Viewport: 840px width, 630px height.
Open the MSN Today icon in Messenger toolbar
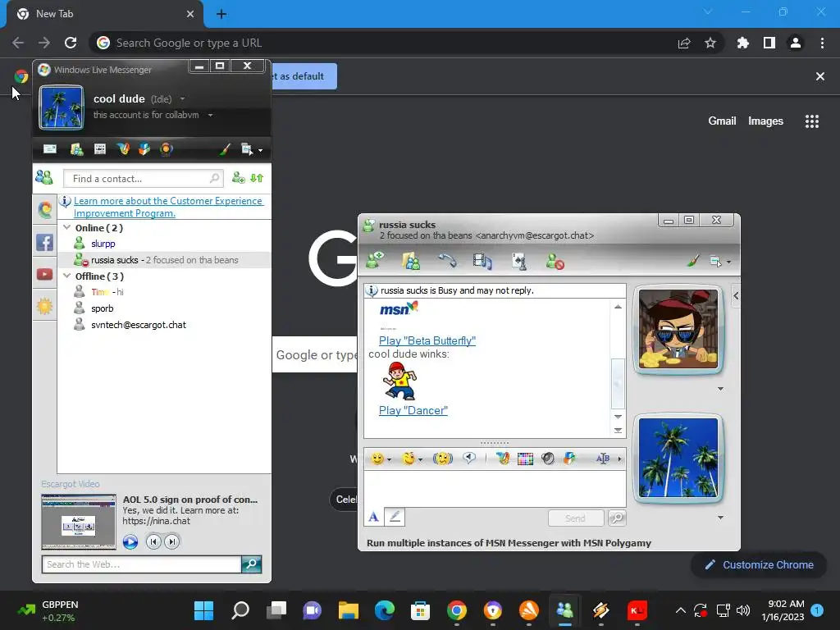99,149
